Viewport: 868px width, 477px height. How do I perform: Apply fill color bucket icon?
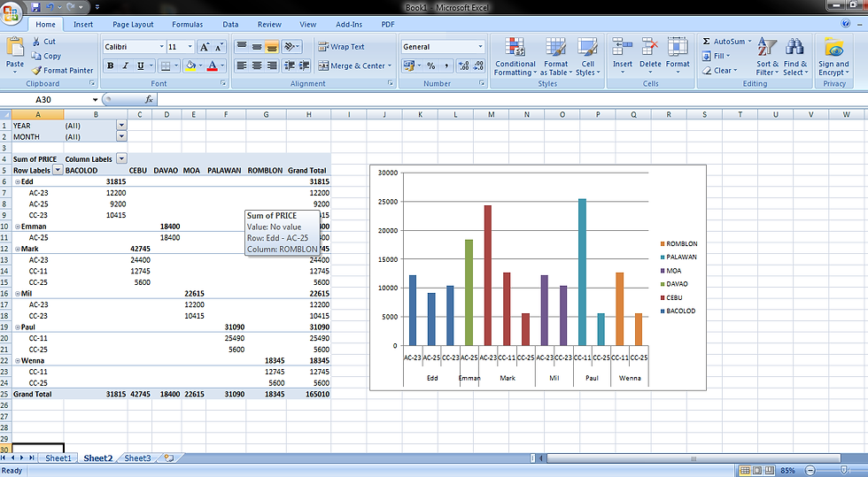coord(190,65)
